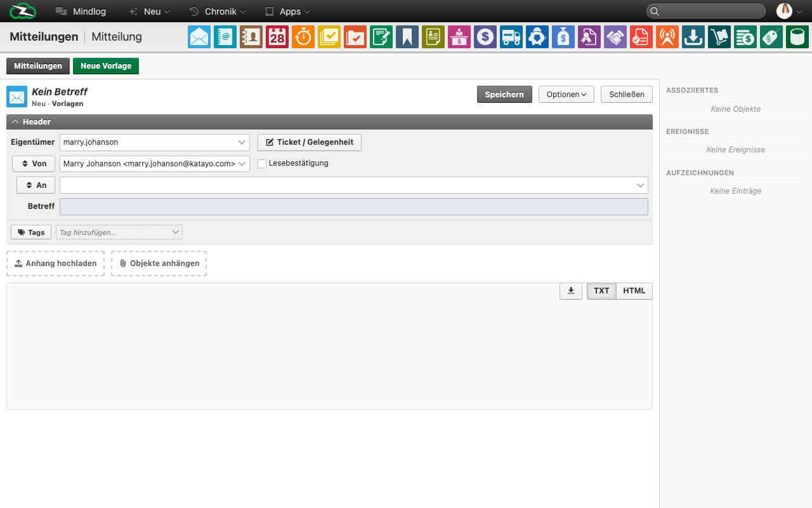
Task: Open the violet handshake icon
Action: [615, 37]
